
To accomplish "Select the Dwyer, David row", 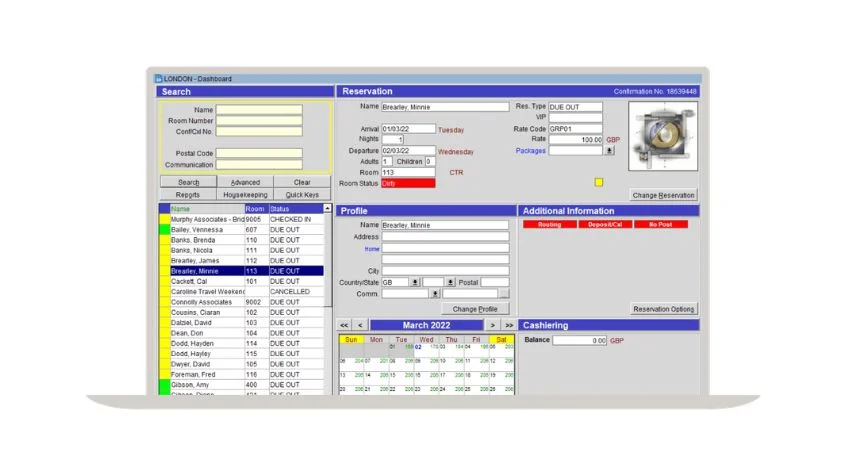I will point(241,364).
